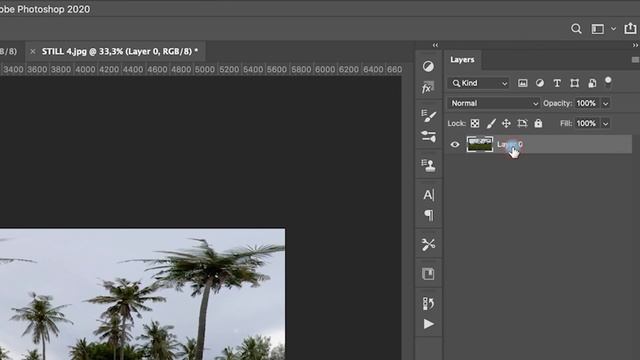Viewport: 640px width, 360px height.
Task: Open the Styles fx panel icon
Action: 428,87
